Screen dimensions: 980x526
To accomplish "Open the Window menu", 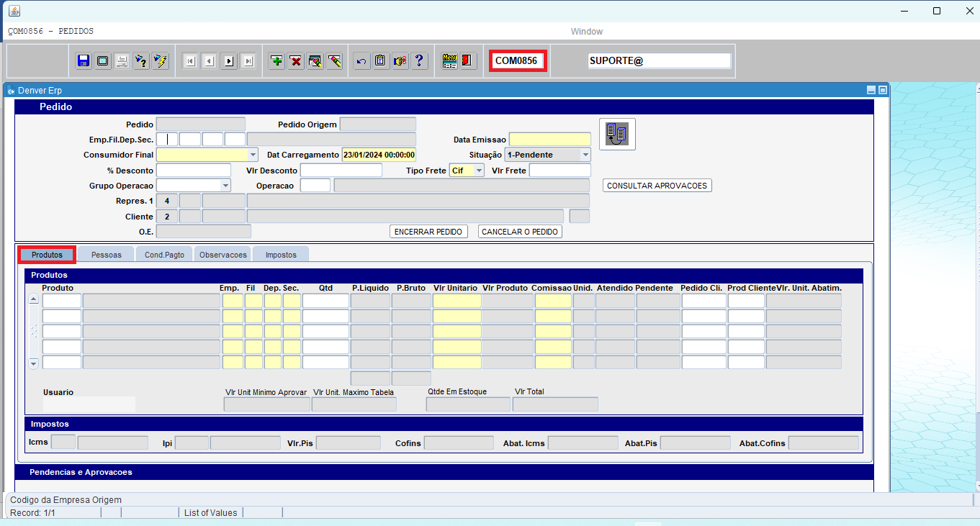I will (x=587, y=32).
